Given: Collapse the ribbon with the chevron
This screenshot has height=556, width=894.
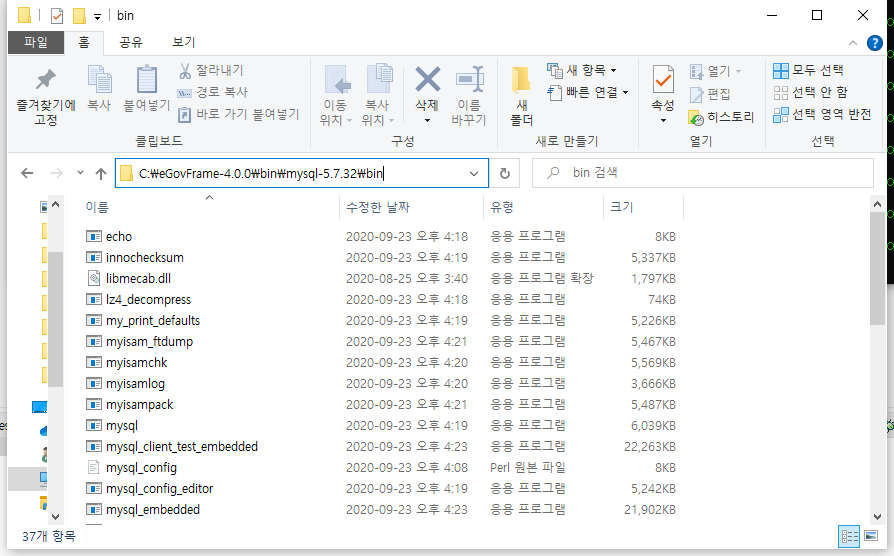Looking at the screenshot, I should pos(853,43).
